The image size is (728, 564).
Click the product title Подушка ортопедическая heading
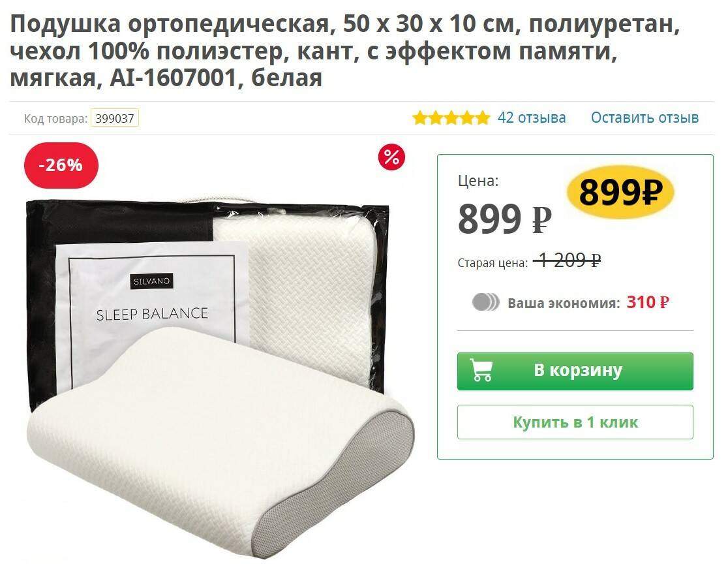coord(345,51)
